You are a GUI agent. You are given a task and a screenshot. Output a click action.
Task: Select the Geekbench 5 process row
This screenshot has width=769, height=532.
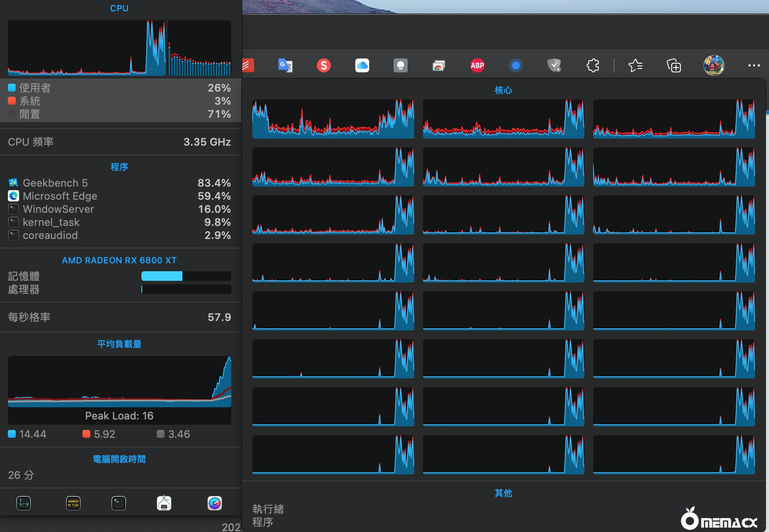tap(119, 183)
